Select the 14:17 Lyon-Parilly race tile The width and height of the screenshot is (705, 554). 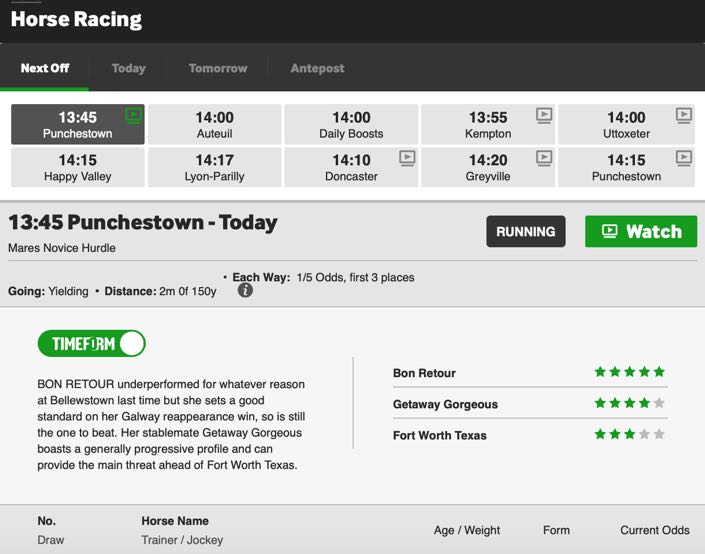click(214, 167)
